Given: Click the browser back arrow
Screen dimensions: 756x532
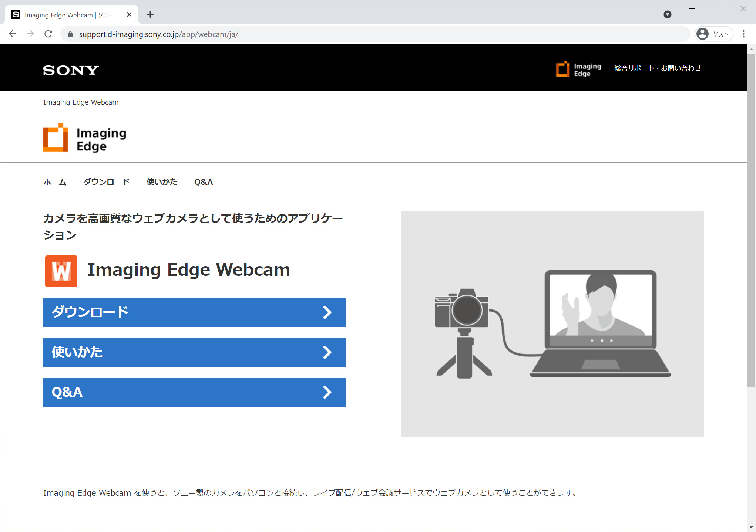Looking at the screenshot, I should [13, 34].
